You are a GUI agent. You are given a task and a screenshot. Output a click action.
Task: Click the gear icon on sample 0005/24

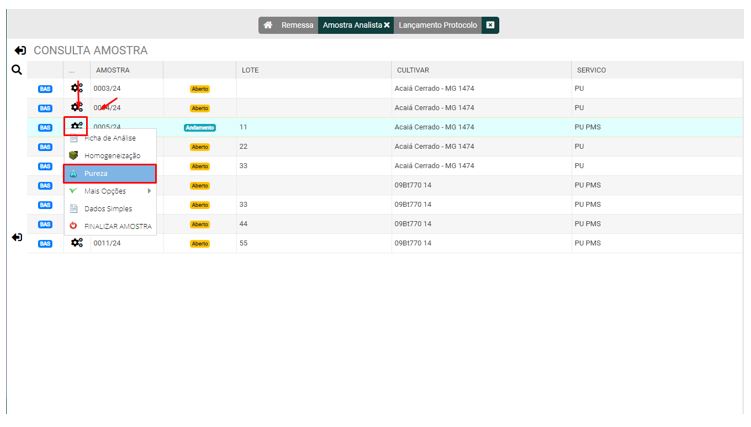pyautogui.click(x=77, y=127)
